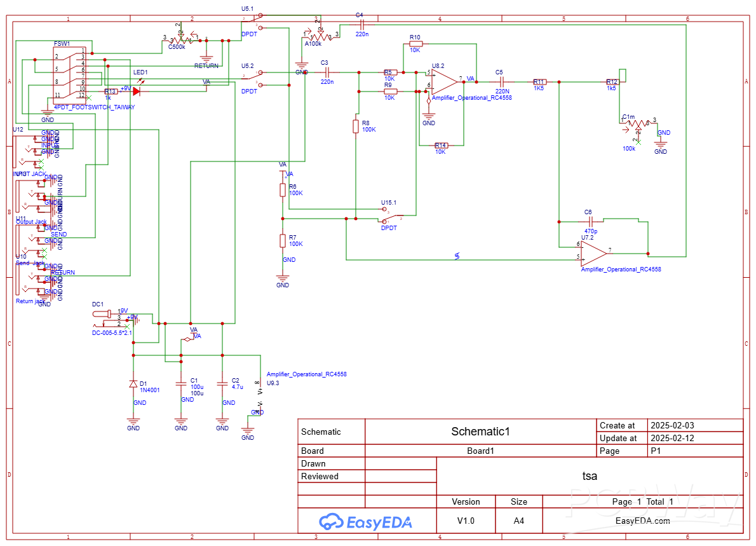Screen dimensions: 756x546
Task: Pick the R8 100K resistor symbol
Action: point(356,126)
